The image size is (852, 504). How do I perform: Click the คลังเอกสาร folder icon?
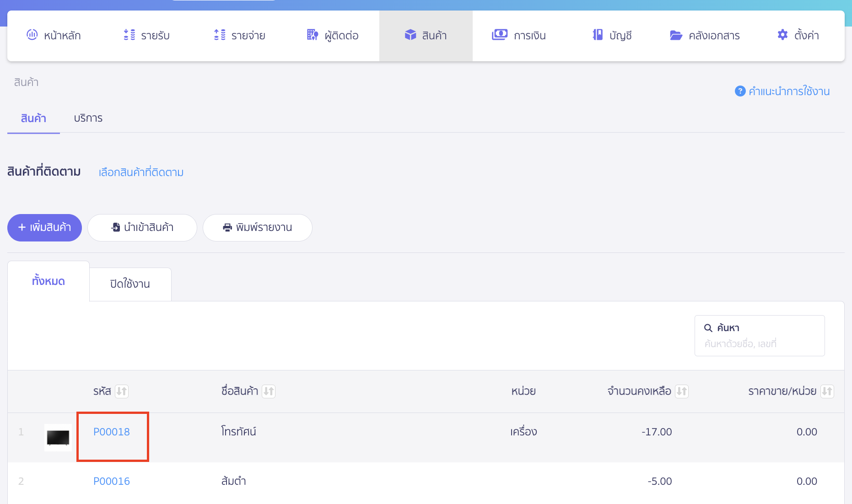tap(676, 35)
